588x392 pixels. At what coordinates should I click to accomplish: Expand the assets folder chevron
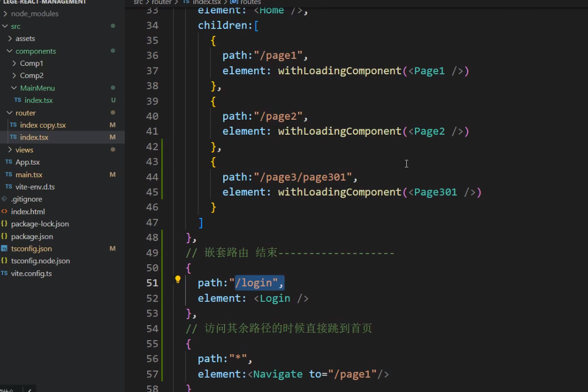point(10,38)
